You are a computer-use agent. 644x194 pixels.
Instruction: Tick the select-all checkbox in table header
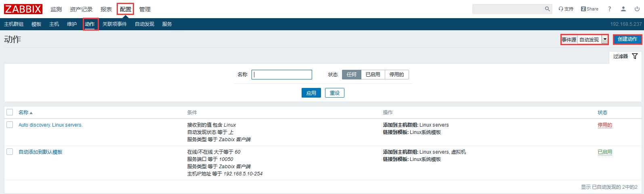pos(10,112)
